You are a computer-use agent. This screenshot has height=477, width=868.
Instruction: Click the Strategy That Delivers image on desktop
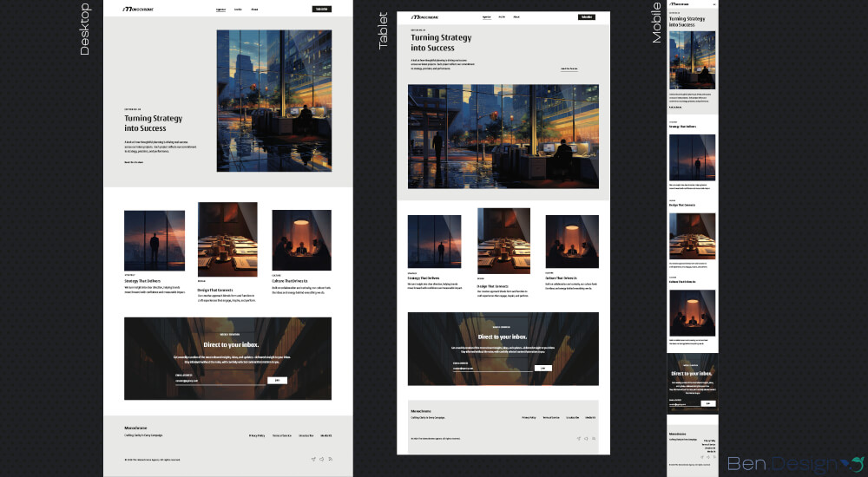(x=154, y=240)
